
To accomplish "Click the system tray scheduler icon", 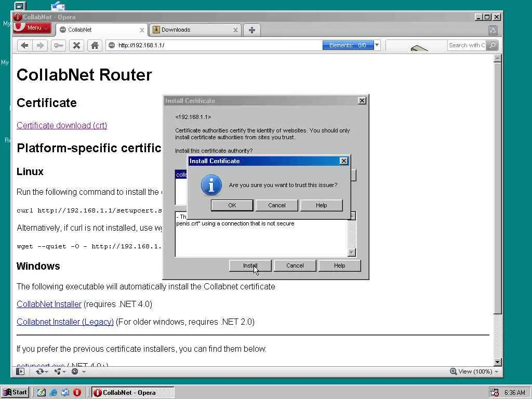I will (495, 393).
